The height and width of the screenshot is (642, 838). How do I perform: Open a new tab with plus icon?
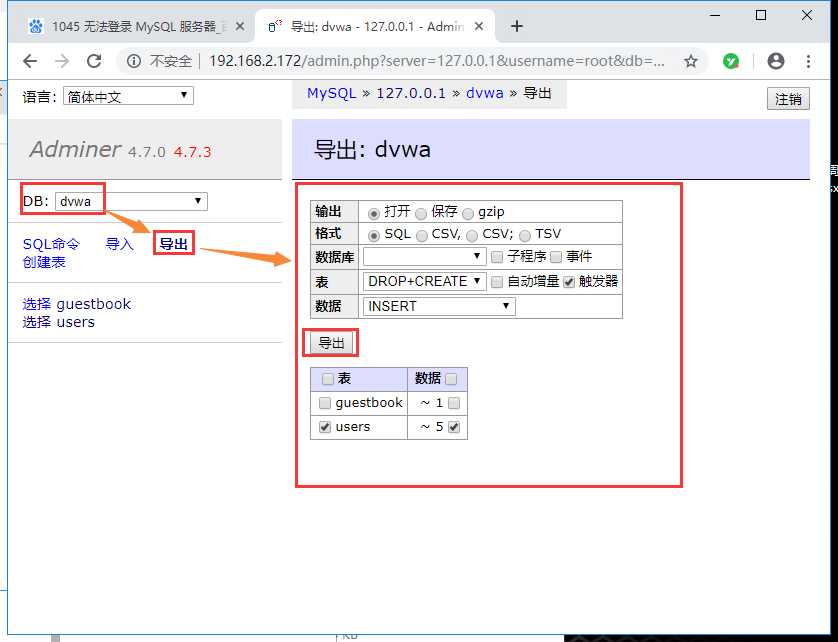(516, 26)
